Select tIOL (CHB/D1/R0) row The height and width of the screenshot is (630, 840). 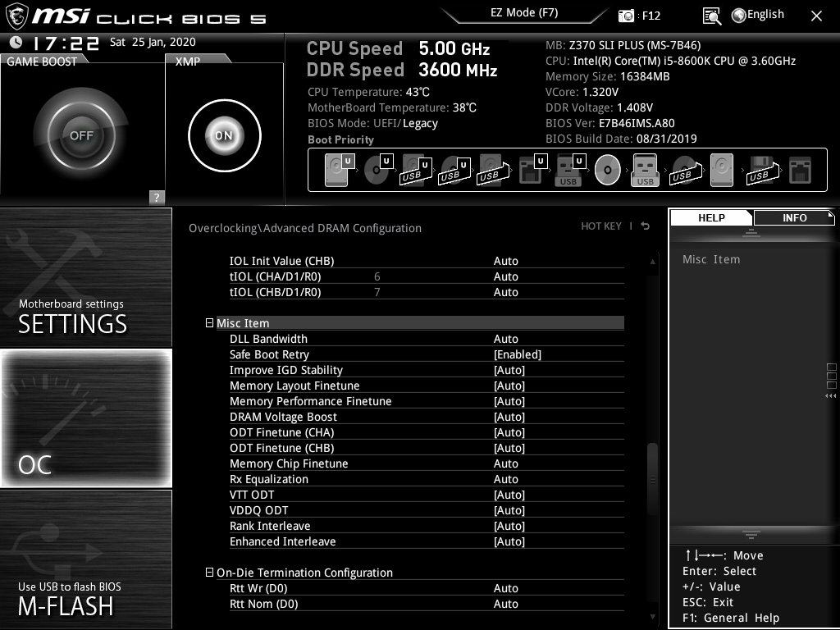[x=427, y=292]
